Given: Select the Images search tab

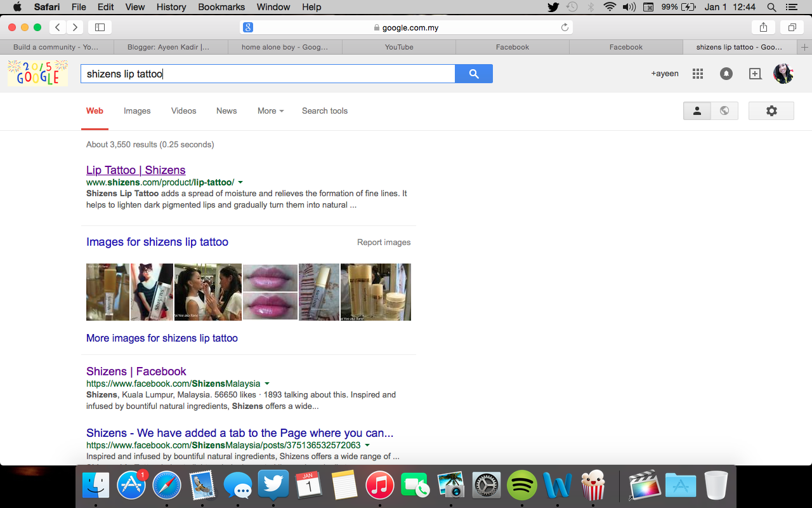Looking at the screenshot, I should [x=137, y=110].
